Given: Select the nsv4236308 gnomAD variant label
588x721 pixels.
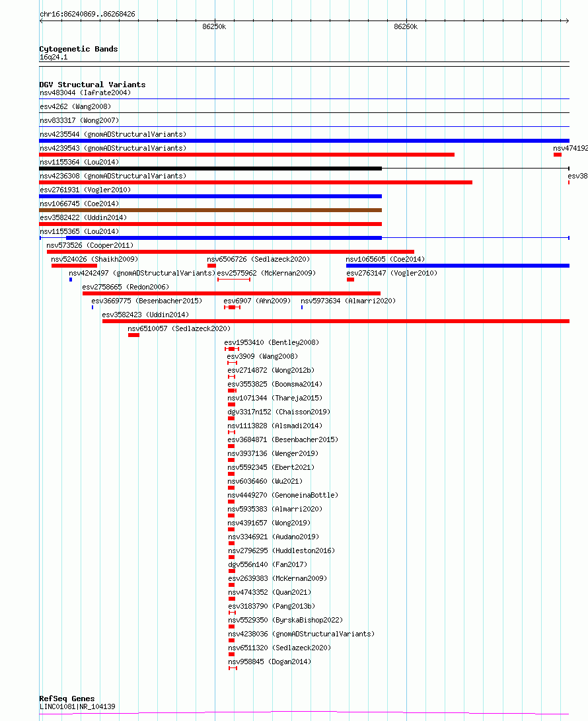Looking at the screenshot, I should coord(113,176).
